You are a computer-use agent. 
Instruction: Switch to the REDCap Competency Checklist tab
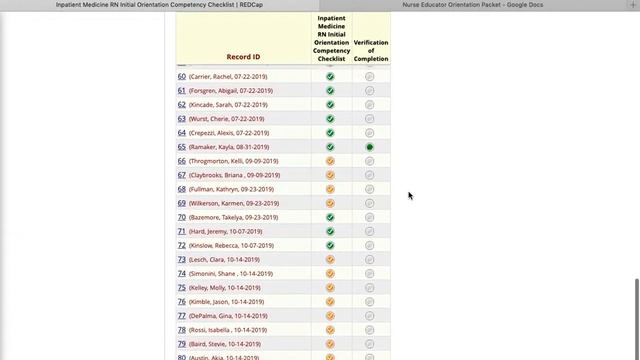(159, 5)
